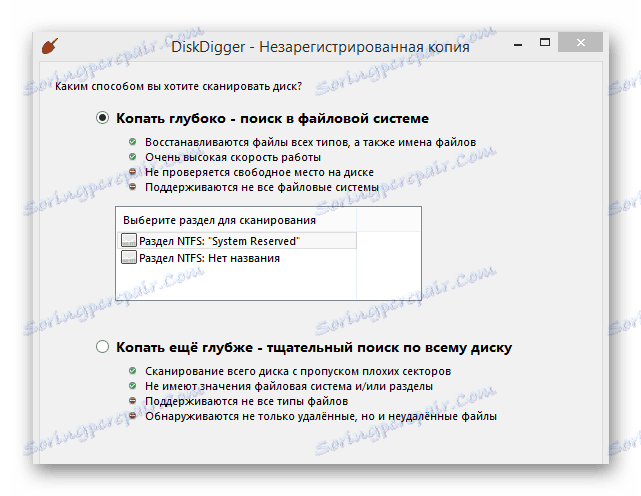Screen dimensions: 641x496
Task: Click green check icon beside "Восстанавливаются файлы всех типов"
Action: (132, 141)
